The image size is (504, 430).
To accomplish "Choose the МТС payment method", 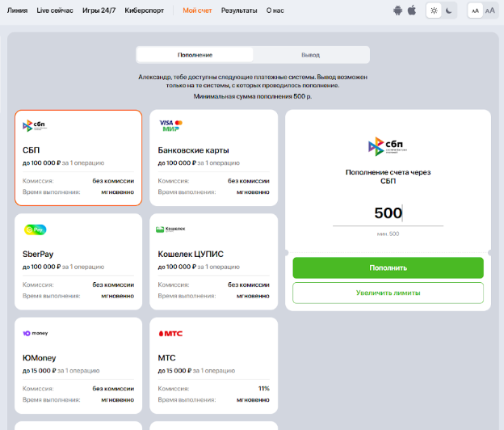I will 214,365.
